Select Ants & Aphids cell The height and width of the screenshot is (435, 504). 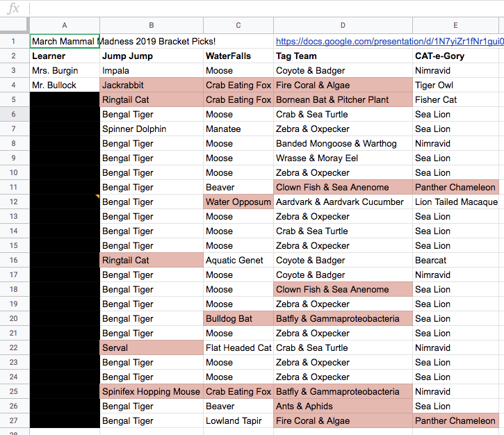(x=343, y=406)
